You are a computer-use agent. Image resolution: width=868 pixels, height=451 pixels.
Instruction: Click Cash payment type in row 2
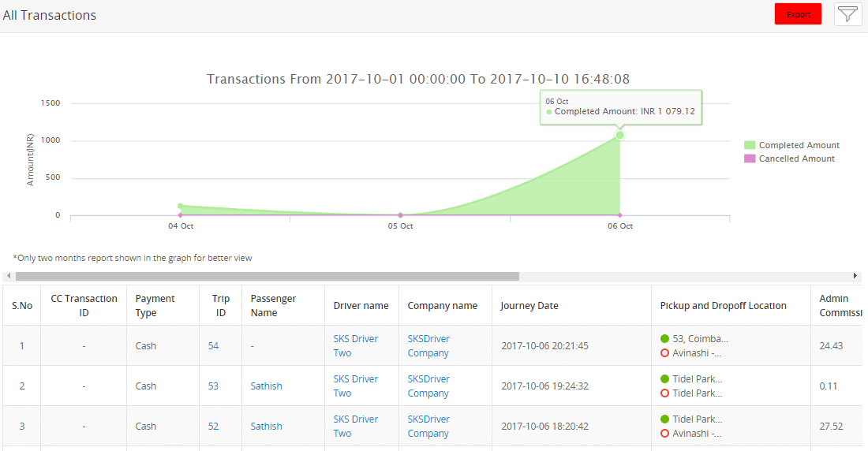[x=146, y=386]
